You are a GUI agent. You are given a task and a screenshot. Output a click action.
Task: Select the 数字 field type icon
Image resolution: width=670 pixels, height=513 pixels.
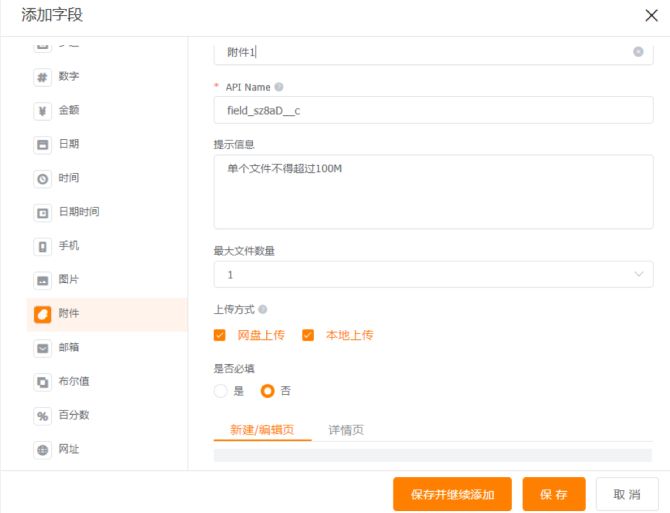pyautogui.click(x=43, y=77)
